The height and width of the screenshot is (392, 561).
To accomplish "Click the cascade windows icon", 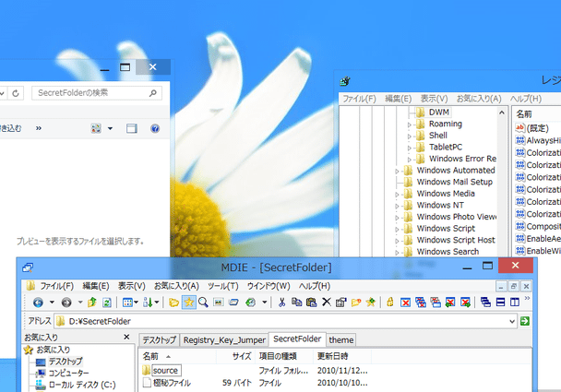I will 485,303.
